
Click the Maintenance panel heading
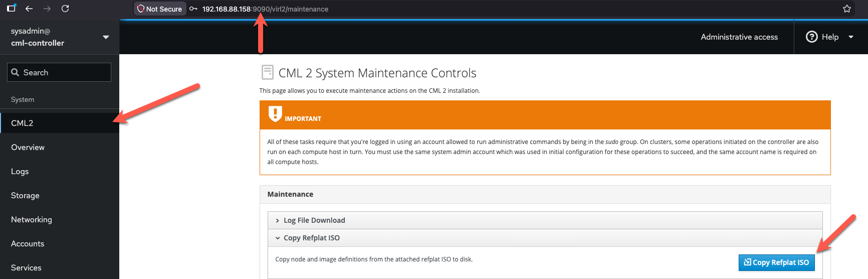290,194
